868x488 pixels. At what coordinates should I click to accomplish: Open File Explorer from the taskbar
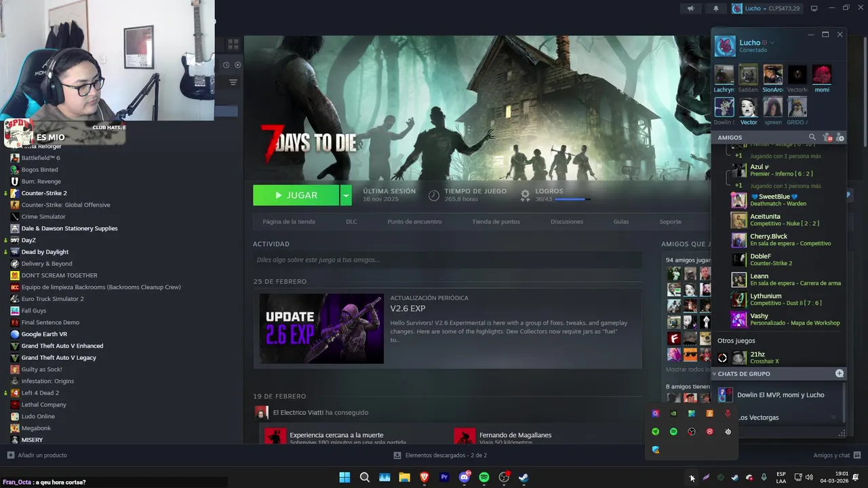coord(405,477)
